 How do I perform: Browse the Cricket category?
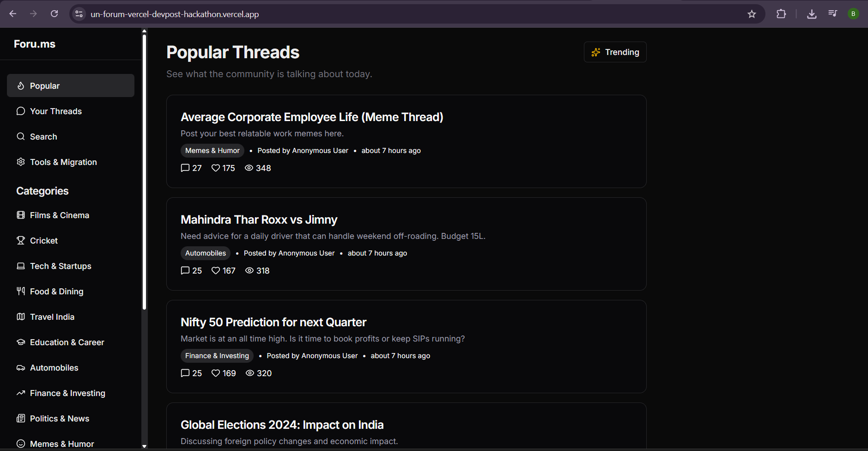point(71,240)
